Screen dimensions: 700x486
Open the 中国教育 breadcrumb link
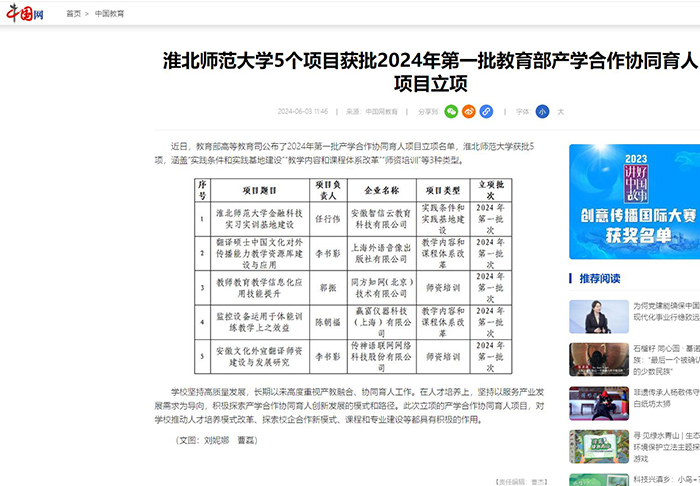110,15
